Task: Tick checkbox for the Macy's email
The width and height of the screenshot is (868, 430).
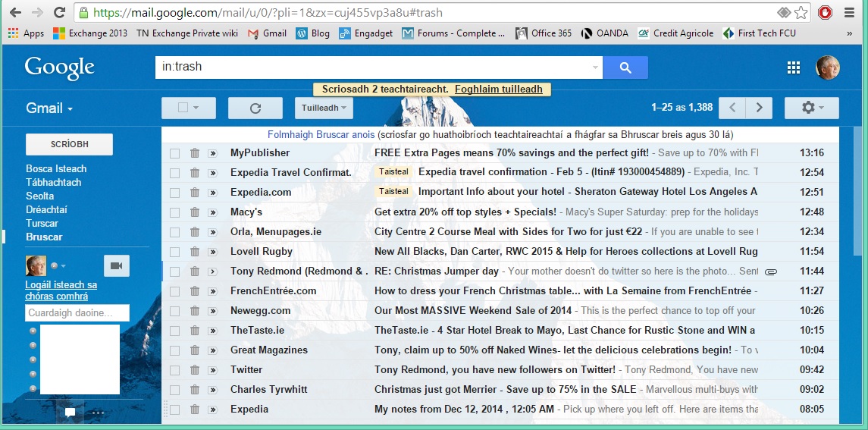Action: pyautogui.click(x=175, y=212)
